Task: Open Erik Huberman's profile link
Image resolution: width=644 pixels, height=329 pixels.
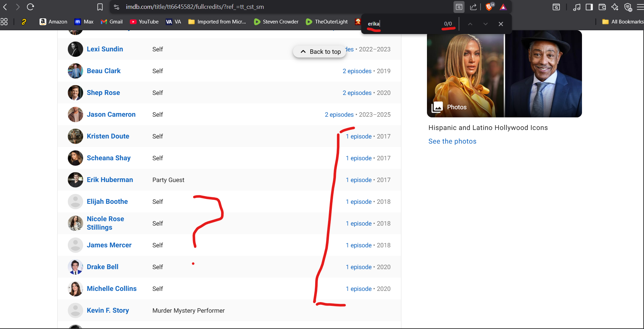Action: tap(110, 180)
